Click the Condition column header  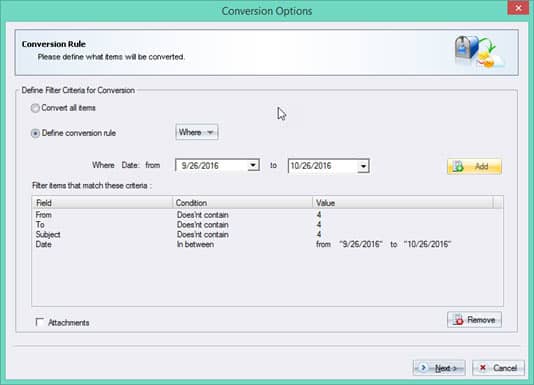point(242,203)
